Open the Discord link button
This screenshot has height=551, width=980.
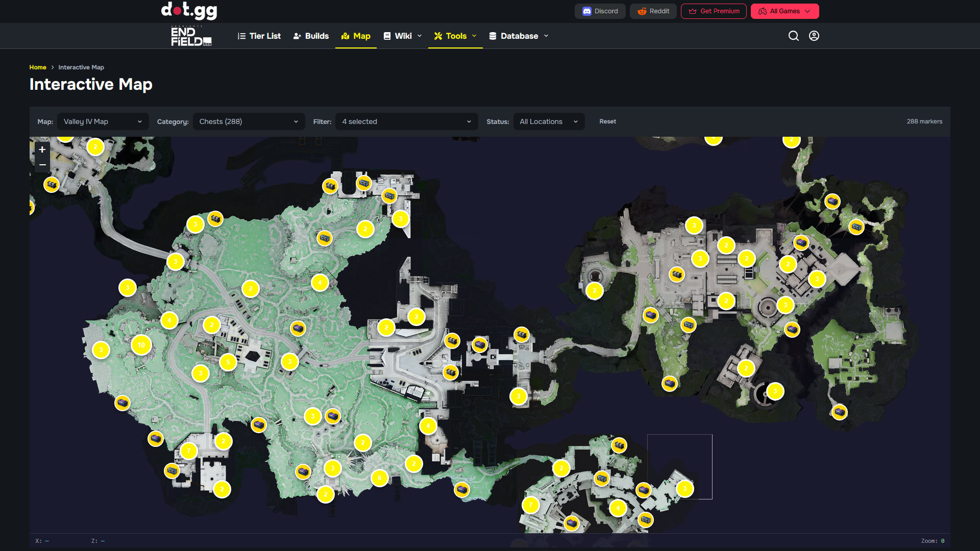click(x=600, y=11)
